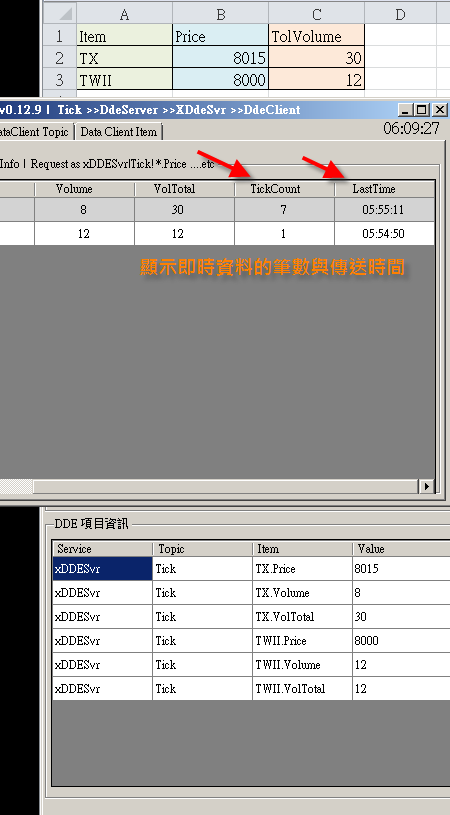Click the Price header cell in Excel
Image resolution: width=450 pixels, height=815 pixels.
(x=220, y=36)
